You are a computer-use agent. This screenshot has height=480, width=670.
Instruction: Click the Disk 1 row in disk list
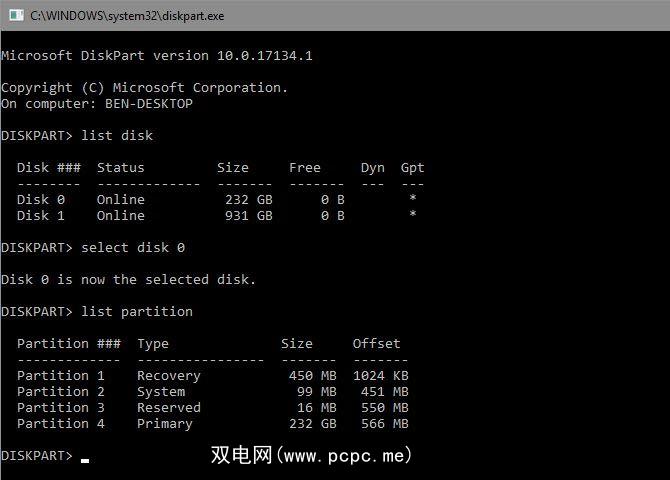[x=215, y=215]
